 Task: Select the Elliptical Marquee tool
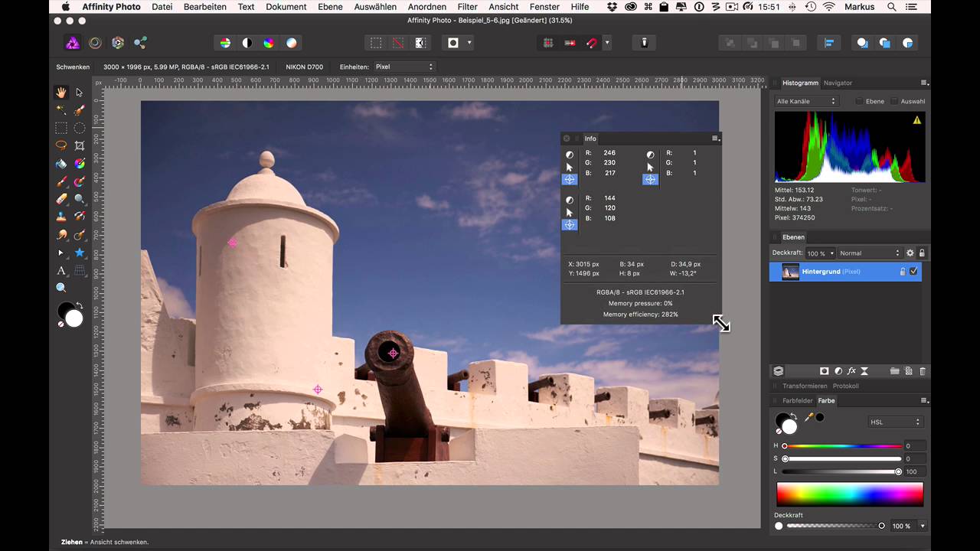(x=80, y=128)
